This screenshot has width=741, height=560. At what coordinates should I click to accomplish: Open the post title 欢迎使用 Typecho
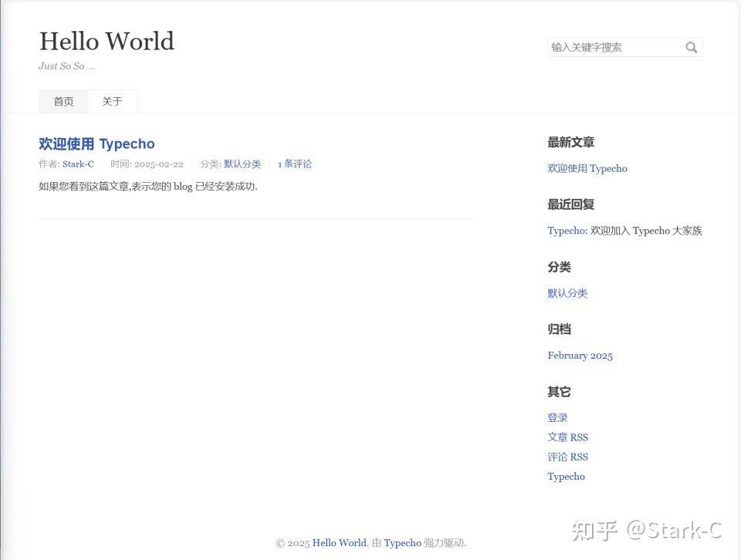pos(96,143)
